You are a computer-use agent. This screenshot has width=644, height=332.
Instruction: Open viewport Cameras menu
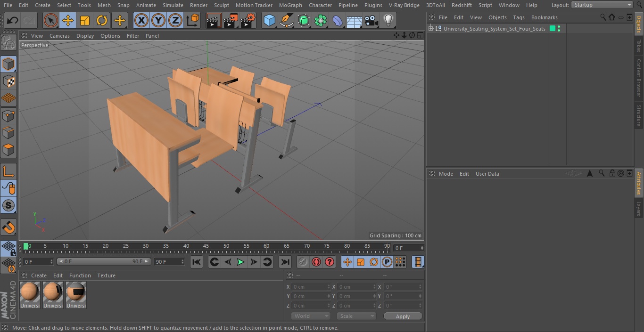point(59,36)
